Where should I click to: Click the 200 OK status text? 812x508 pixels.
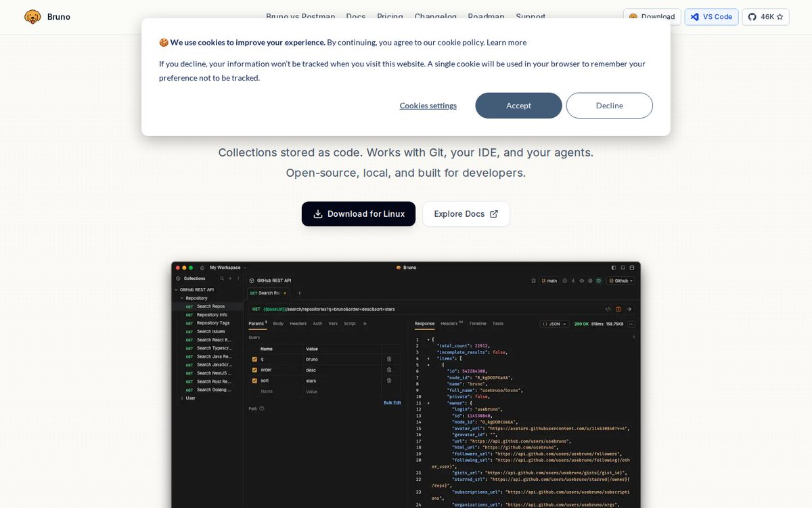point(581,324)
